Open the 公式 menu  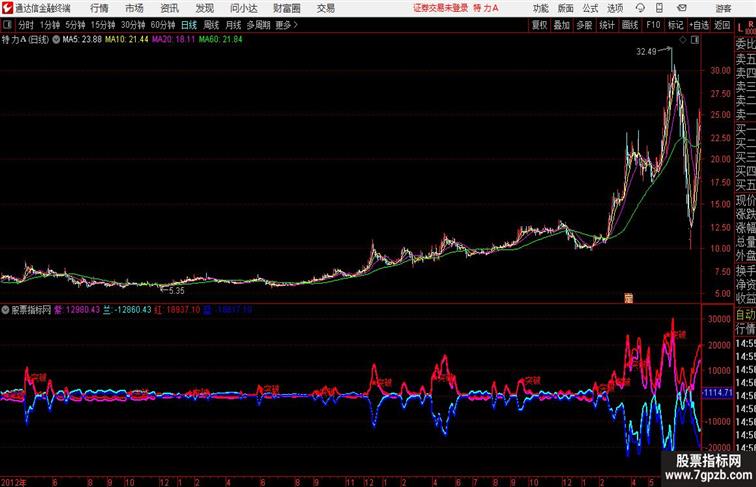tap(590, 8)
